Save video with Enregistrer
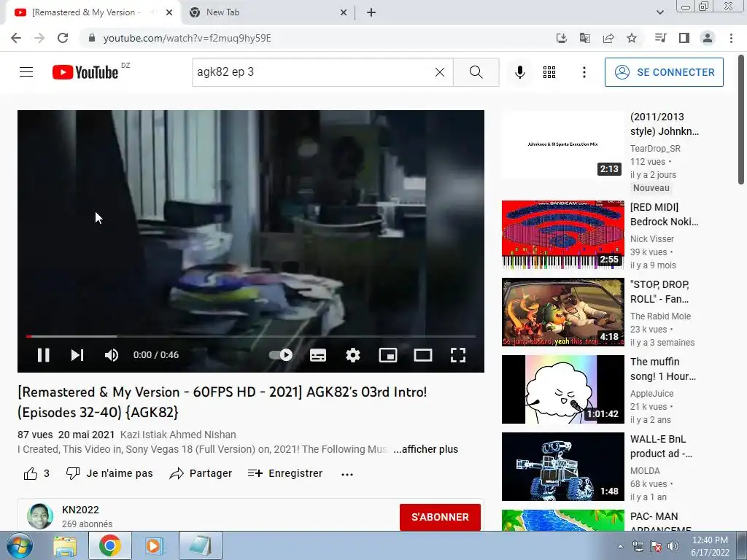Screen dimensions: 747x560 pos(285,473)
